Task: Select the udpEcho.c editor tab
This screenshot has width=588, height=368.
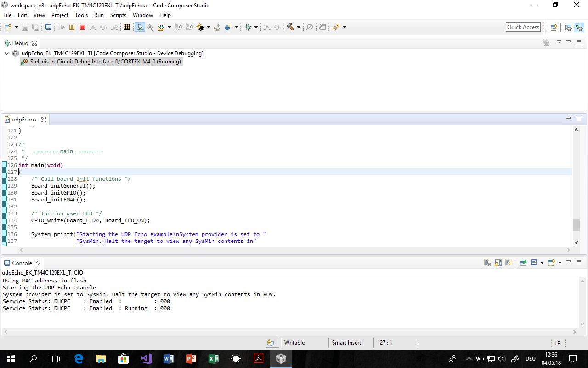Action: (x=25, y=120)
